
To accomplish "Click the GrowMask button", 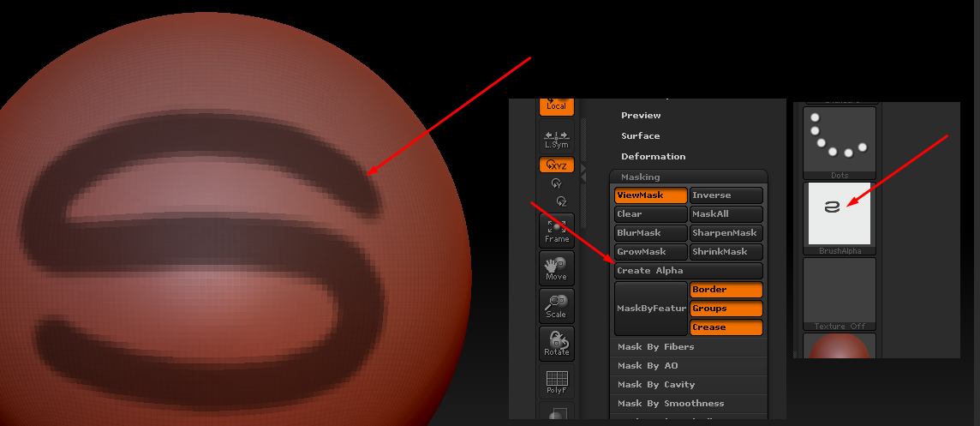I will (x=651, y=251).
